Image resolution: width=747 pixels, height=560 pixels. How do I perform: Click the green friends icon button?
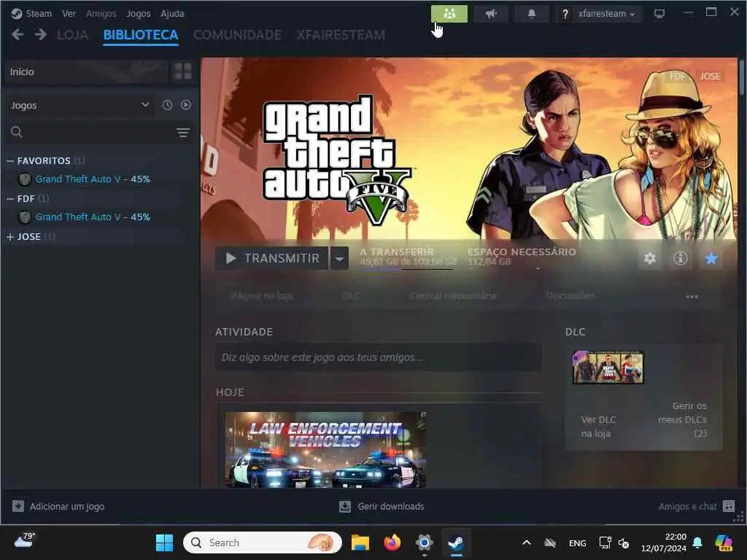point(449,13)
